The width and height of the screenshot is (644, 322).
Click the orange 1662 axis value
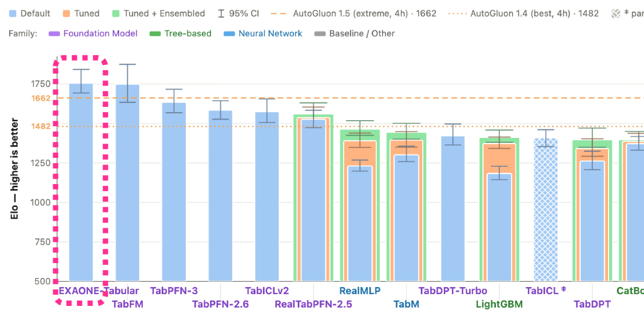pyautogui.click(x=40, y=98)
